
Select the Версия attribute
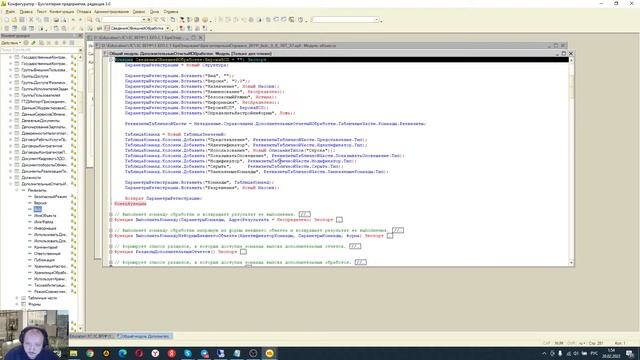tap(40, 203)
